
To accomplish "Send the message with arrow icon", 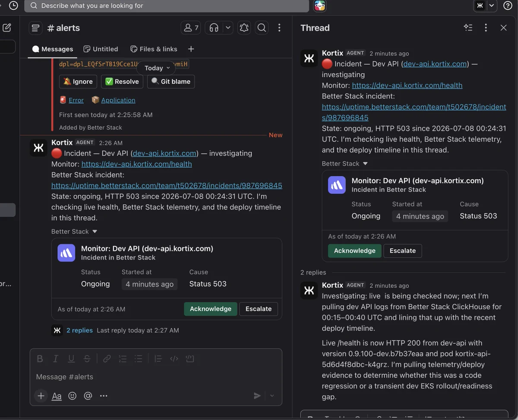I will 257,396.
